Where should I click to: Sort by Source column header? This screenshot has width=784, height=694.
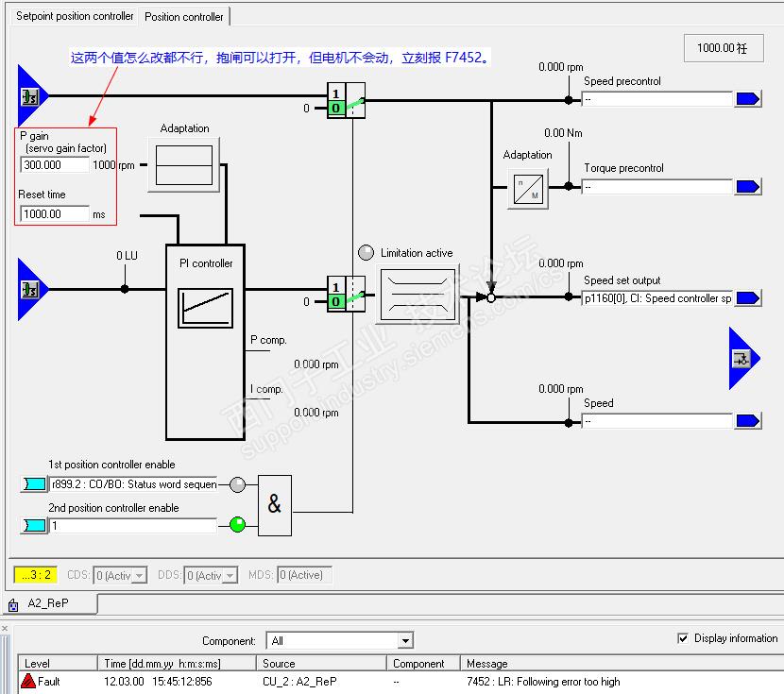[321, 663]
